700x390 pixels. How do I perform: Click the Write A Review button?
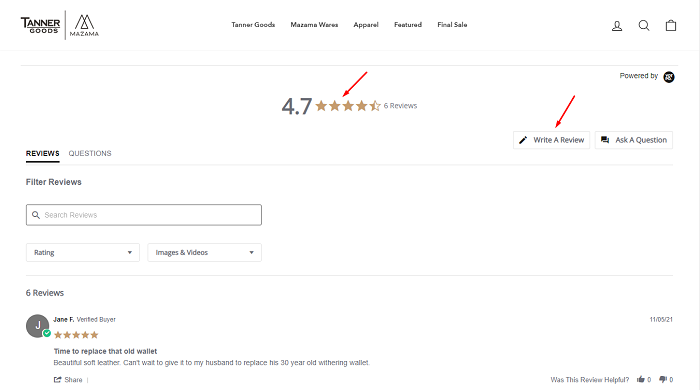(x=551, y=140)
